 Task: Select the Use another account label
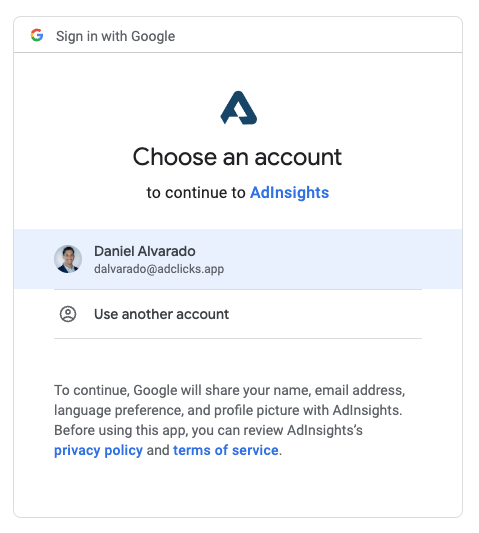161,314
